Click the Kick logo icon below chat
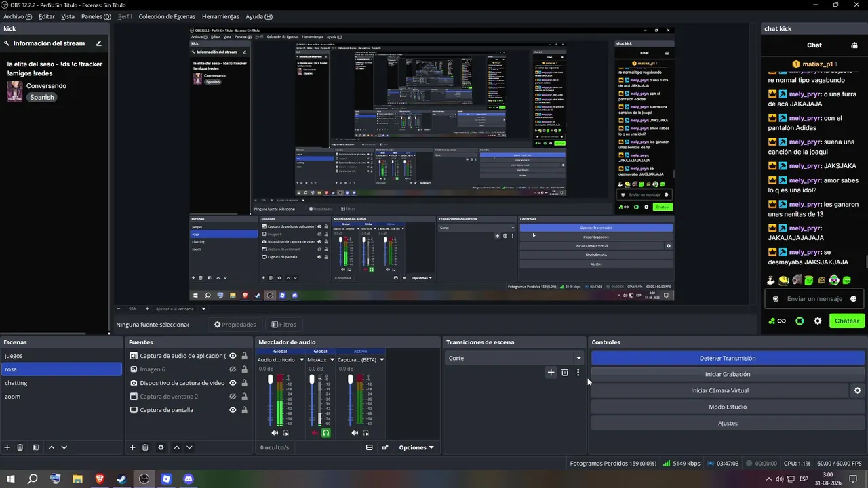The width and height of the screenshot is (868, 488). coord(800,321)
